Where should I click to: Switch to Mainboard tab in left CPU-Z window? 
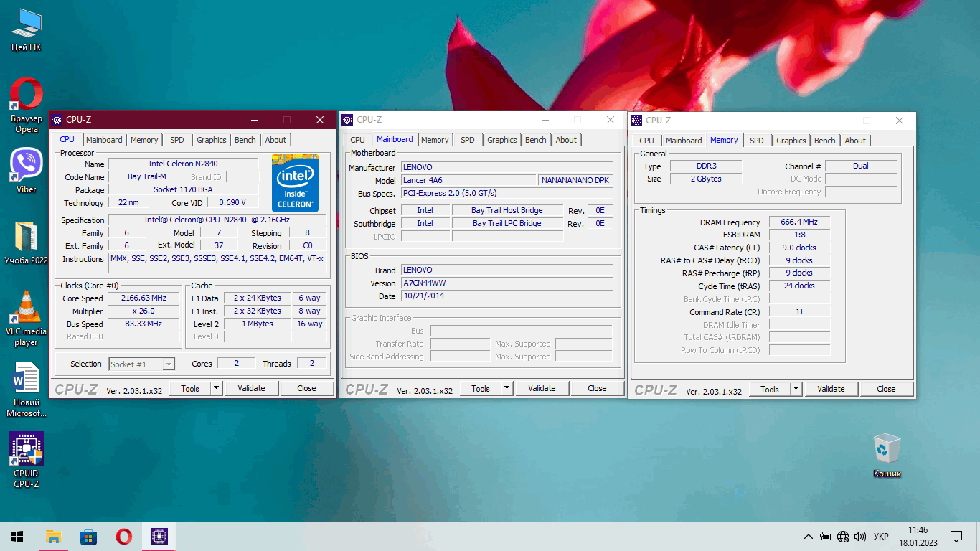click(x=104, y=140)
